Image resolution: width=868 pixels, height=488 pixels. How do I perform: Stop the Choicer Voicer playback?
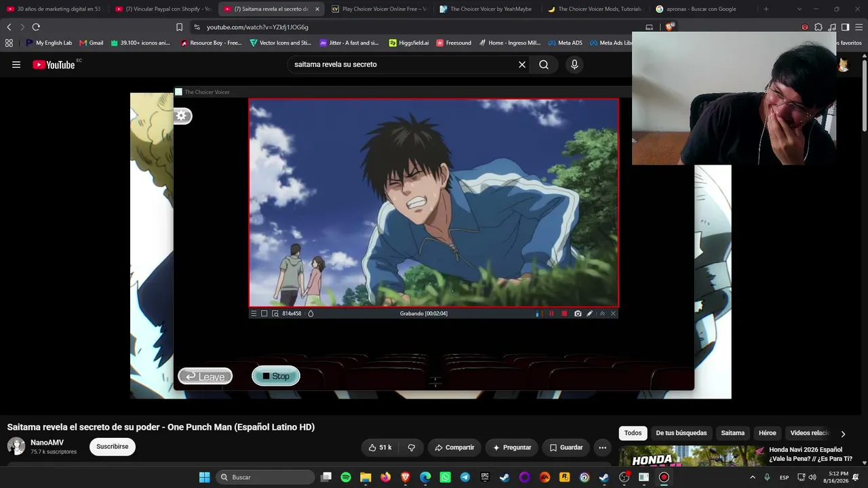click(x=276, y=376)
